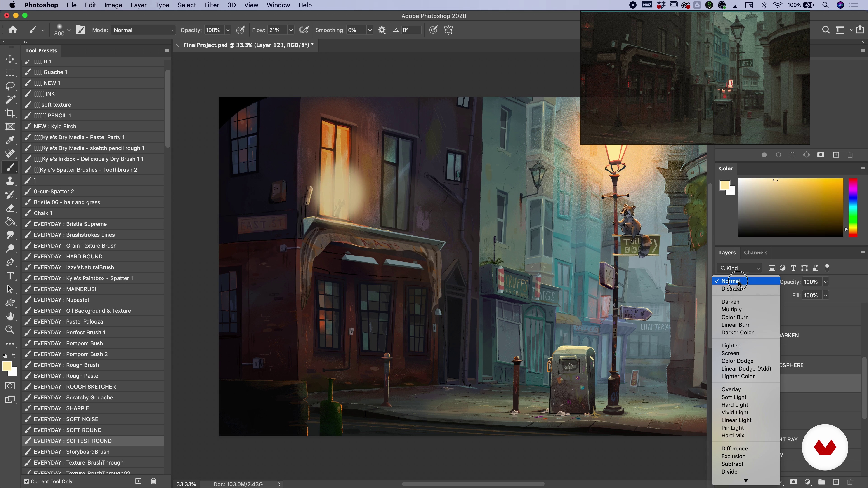Open the Smoothing slider dropdown
Image resolution: width=868 pixels, height=488 pixels.
pyautogui.click(x=370, y=30)
